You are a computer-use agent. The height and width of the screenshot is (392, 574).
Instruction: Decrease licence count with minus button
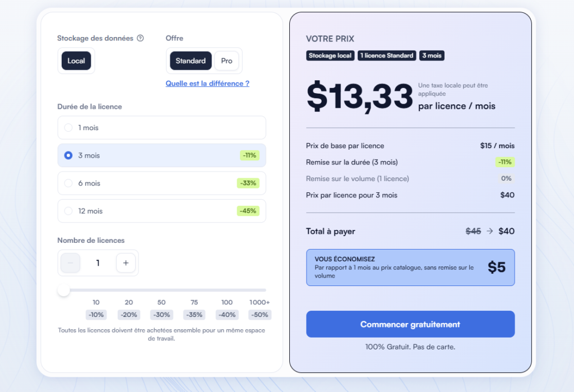coord(70,263)
